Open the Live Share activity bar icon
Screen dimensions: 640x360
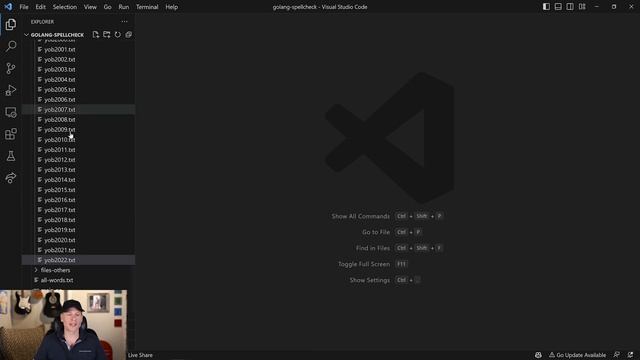pyautogui.click(x=11, y=178)
